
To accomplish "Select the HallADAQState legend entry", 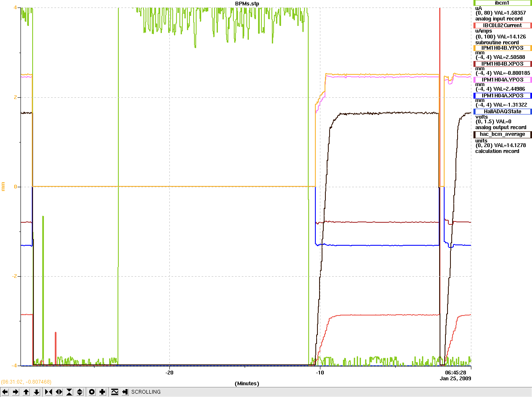I will coord(502,112).
